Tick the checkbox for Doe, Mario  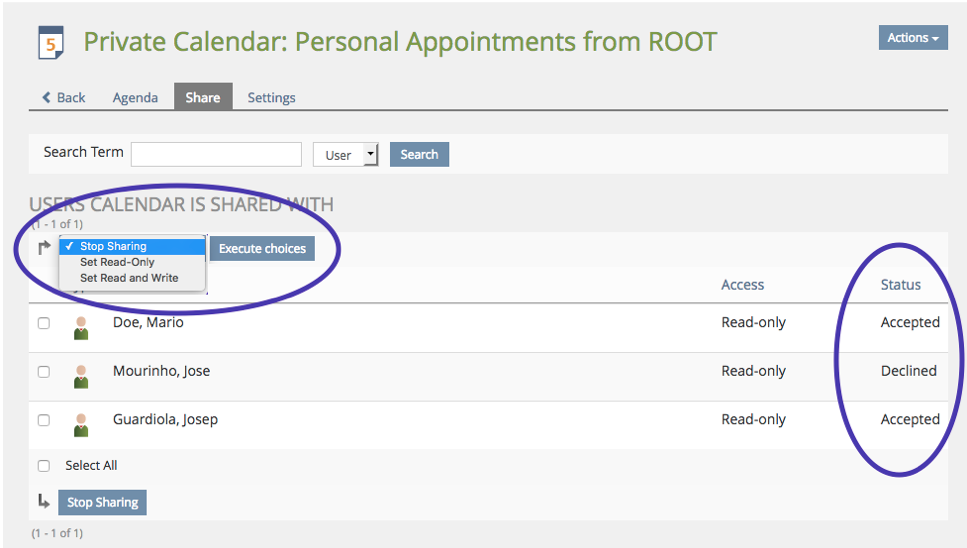44,323
